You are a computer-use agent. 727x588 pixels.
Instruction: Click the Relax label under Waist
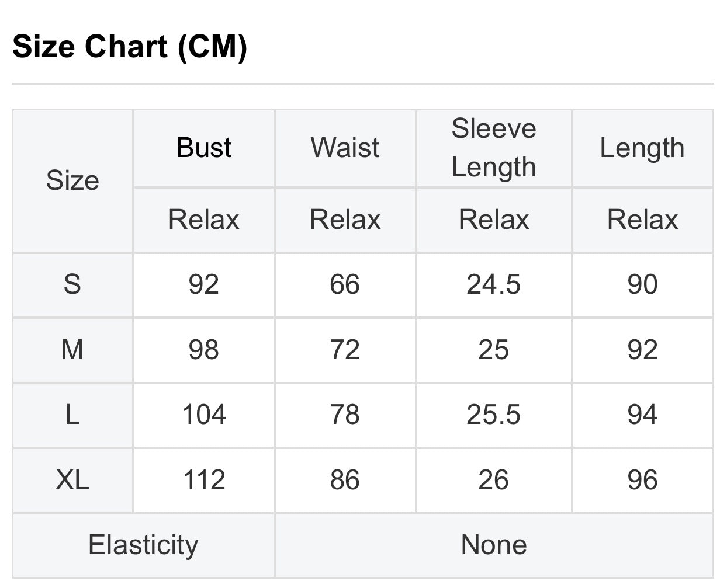pos(345,220)
